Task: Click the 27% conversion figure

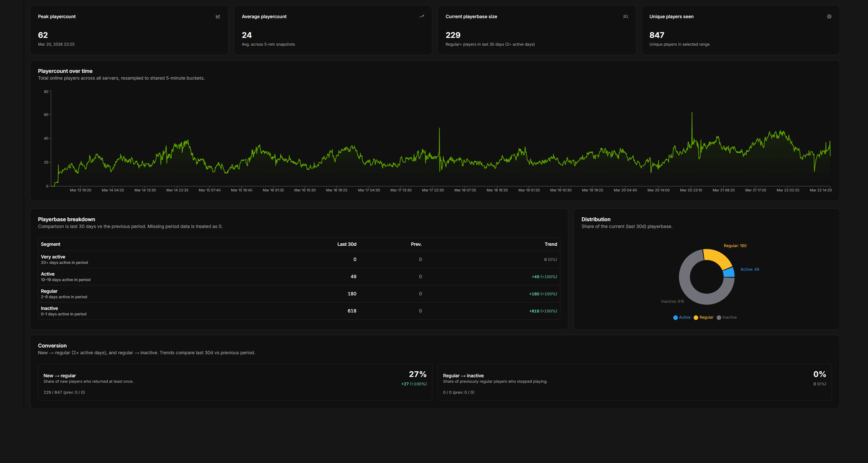Action: tap(417, 374)
